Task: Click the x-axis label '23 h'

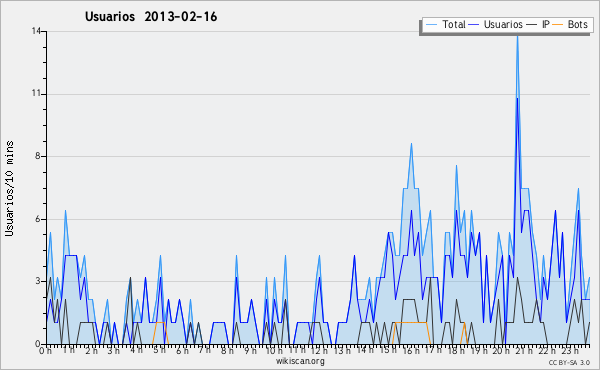Action: coord(570,350)
